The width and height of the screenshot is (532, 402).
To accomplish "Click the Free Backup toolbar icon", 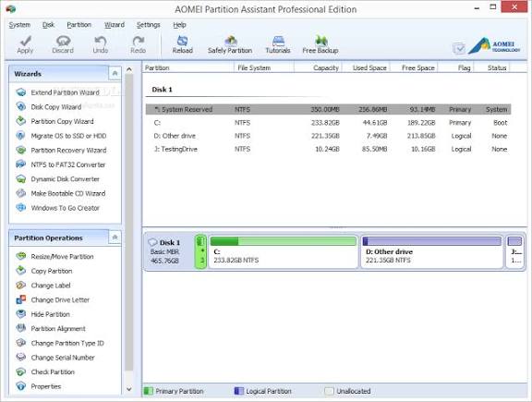I will 320,41.
